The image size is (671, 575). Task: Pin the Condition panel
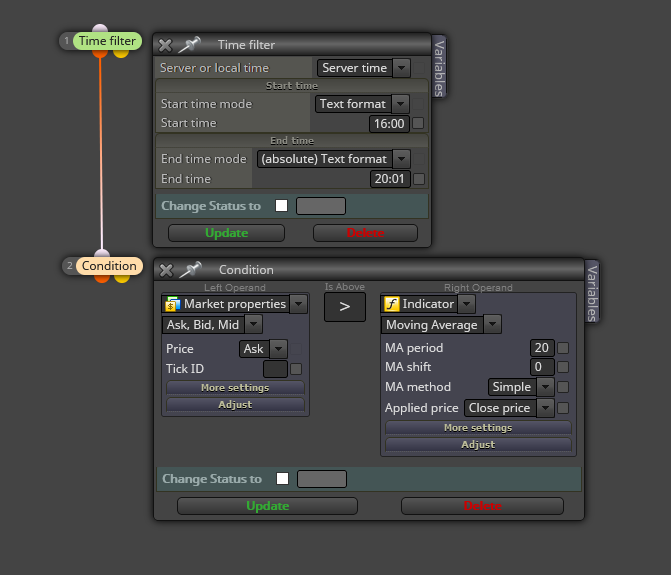tap(190, 270)
